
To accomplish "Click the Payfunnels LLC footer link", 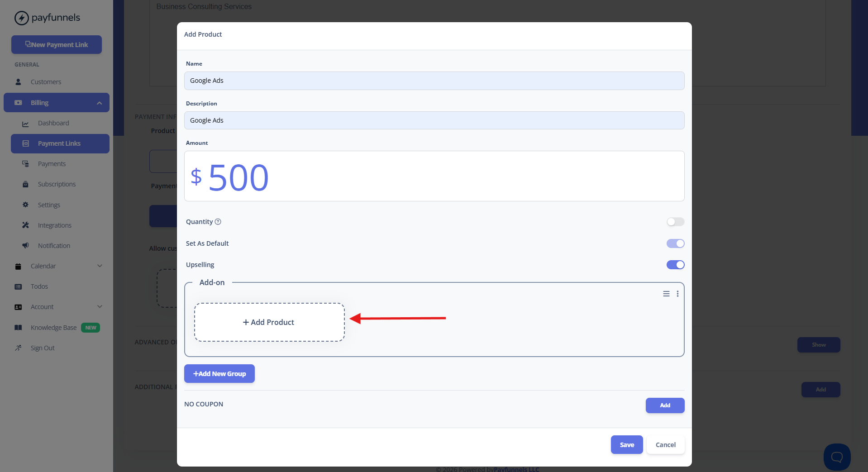I will pyautogui.click(x=516, y=469).
